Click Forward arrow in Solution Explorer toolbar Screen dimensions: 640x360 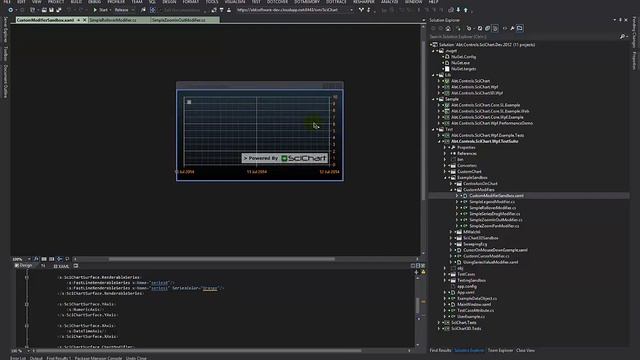pos(441,28)
